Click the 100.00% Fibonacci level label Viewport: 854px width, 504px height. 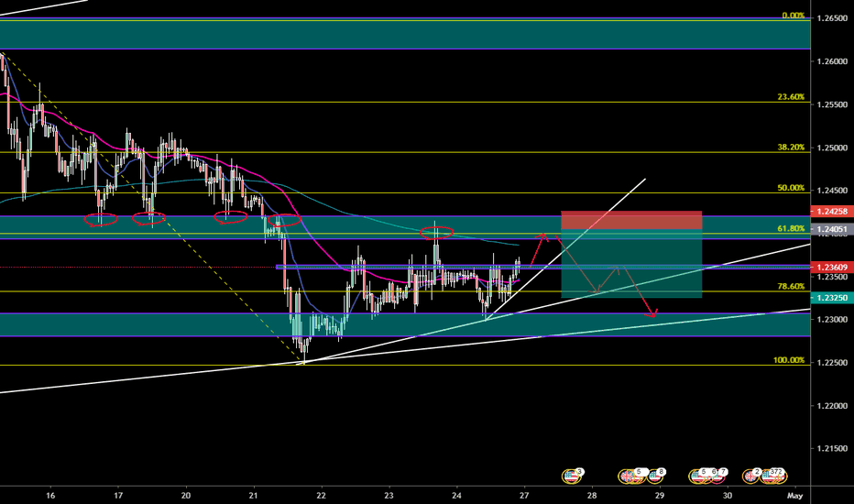pyautogui.click(x=789, y=360)
